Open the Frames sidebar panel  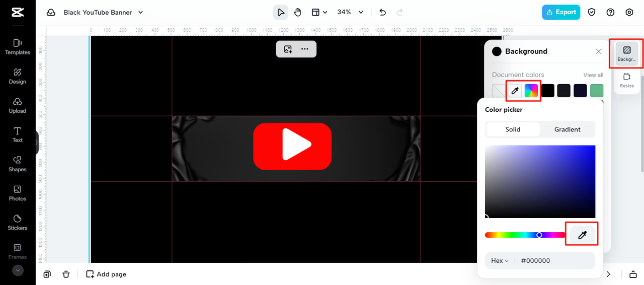coord(18,251)
